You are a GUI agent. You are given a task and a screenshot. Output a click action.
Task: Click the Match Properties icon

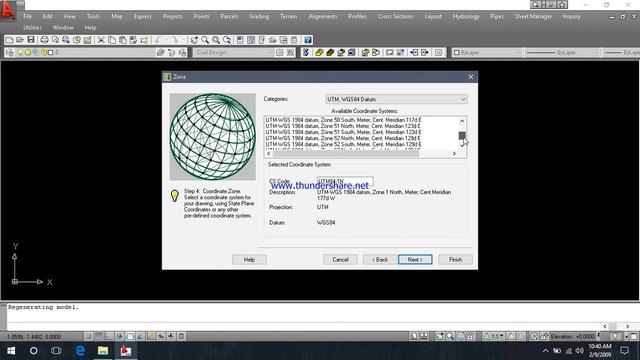[133, 40]
